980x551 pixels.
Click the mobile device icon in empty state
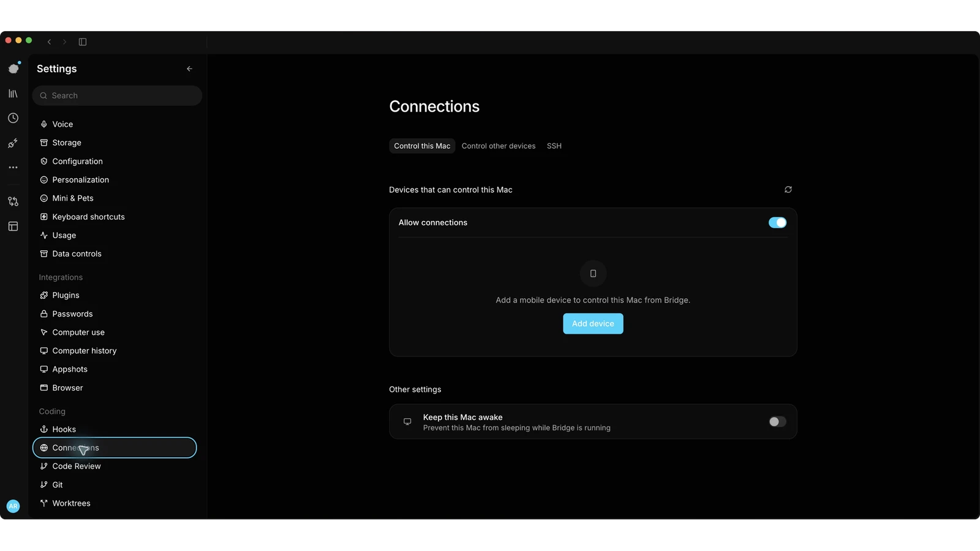pyautogui.click(x=593, y=274)
